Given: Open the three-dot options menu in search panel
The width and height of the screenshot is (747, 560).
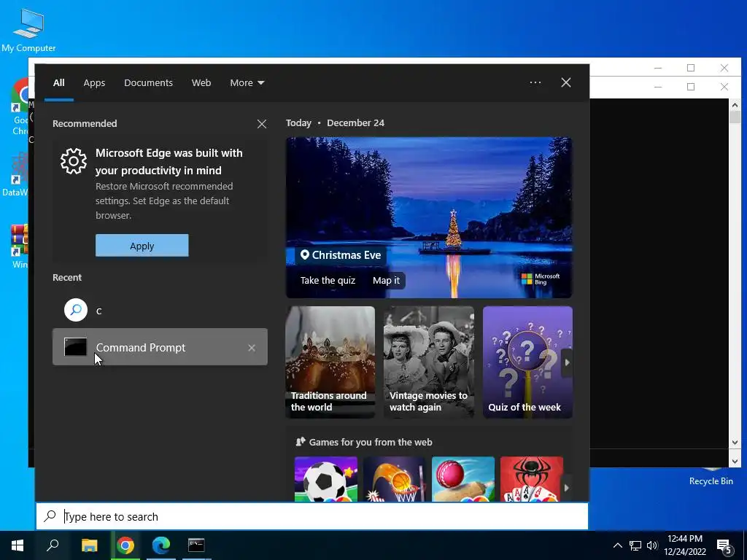Looking at the screenshot, I should tap(535, 82).
